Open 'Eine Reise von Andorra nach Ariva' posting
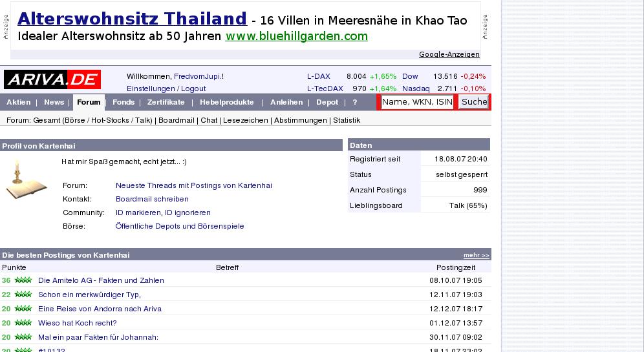 click(100, 309)
